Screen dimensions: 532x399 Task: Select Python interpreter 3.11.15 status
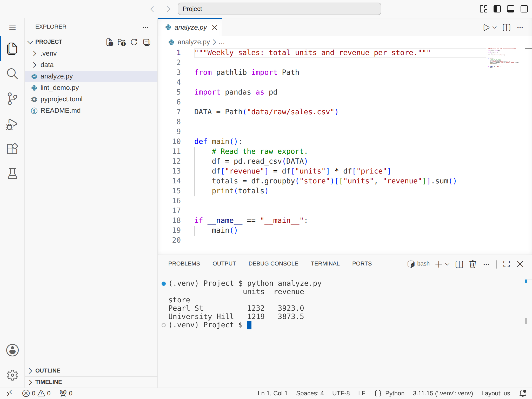pos(443,393)
